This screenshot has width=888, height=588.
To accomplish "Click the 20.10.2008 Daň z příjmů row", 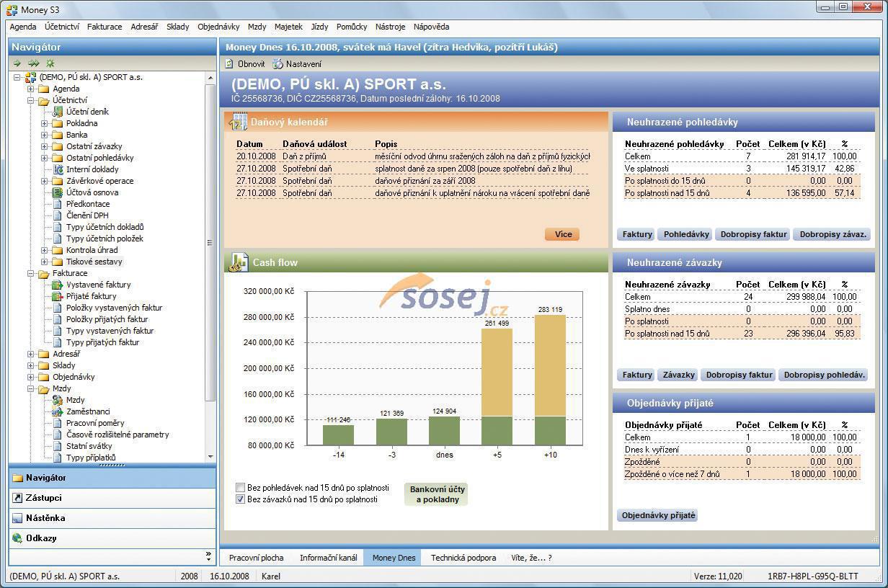I will 413,156.
